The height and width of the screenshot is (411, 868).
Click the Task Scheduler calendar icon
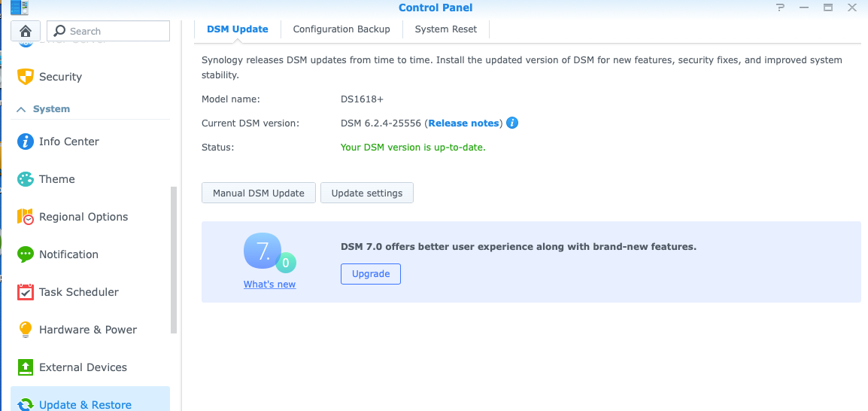[26, 292]
